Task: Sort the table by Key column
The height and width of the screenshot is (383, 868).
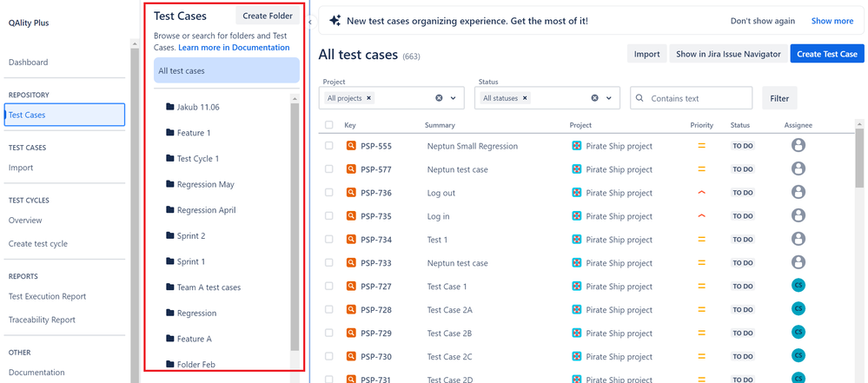Action: pos(350,125)
